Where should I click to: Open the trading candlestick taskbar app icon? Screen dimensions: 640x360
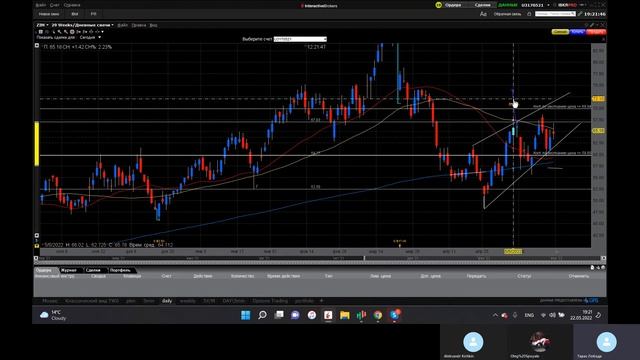[x=361, y=315]
